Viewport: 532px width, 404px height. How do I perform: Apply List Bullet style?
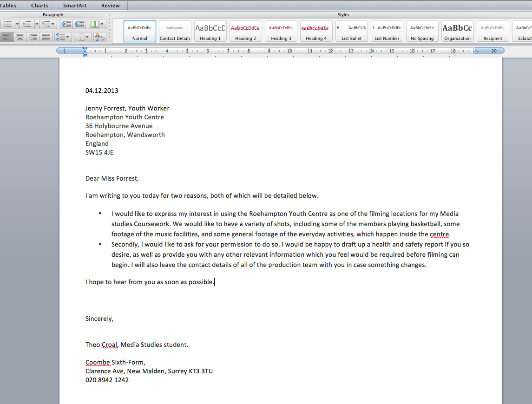click(352, 31)
